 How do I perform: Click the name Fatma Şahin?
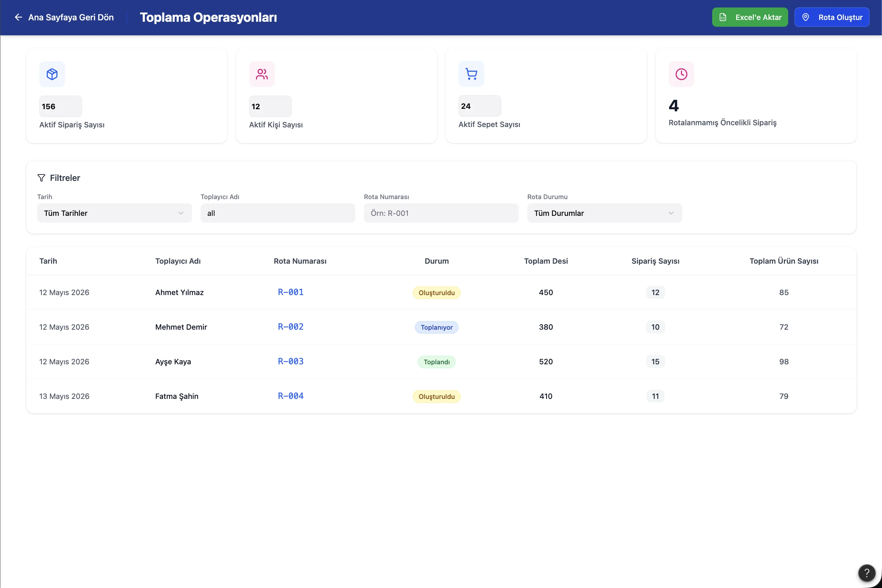tap(177, 396)
